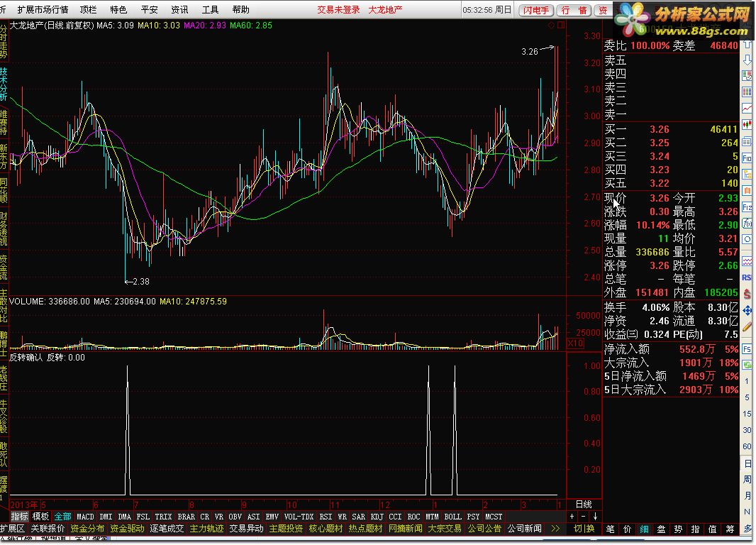Click the down arrow icon in right toolbar
Viewport: 756px width, 545px height.
[x=747, y=60]
